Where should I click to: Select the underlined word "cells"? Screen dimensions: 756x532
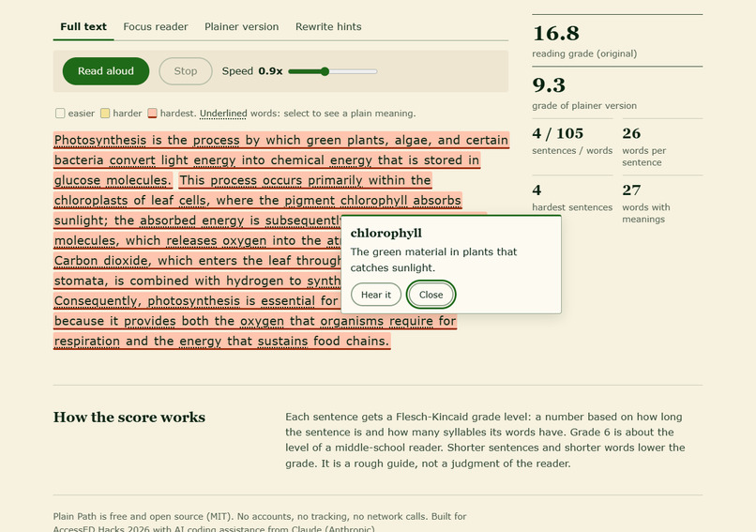[193, 200]
